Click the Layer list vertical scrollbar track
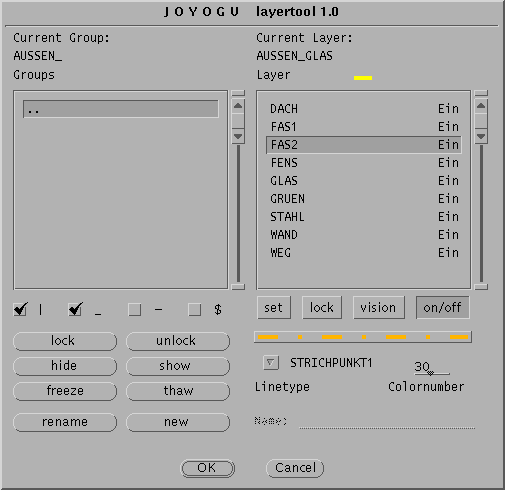Viewport: 505px width, 490px height. (x=481, y=213)
